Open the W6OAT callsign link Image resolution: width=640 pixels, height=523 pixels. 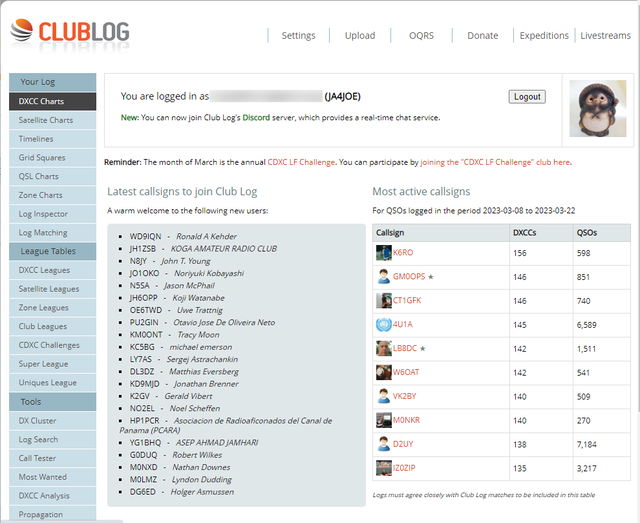tap(406, 372)
